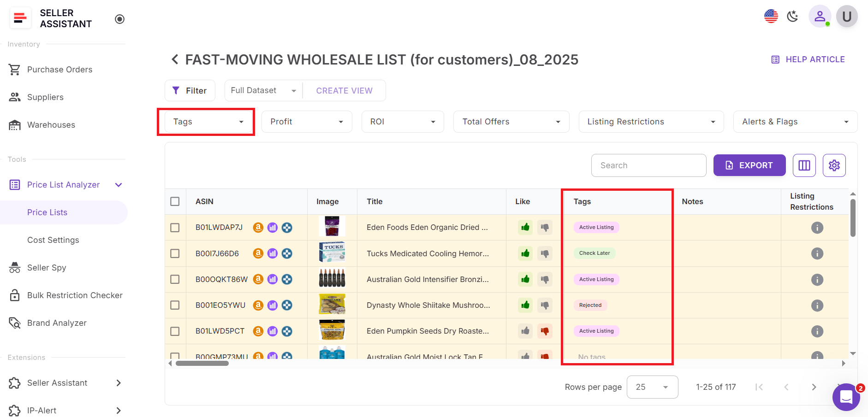Check the select-all checkbox in table header

pyautogui.click(x=175, y=201)
